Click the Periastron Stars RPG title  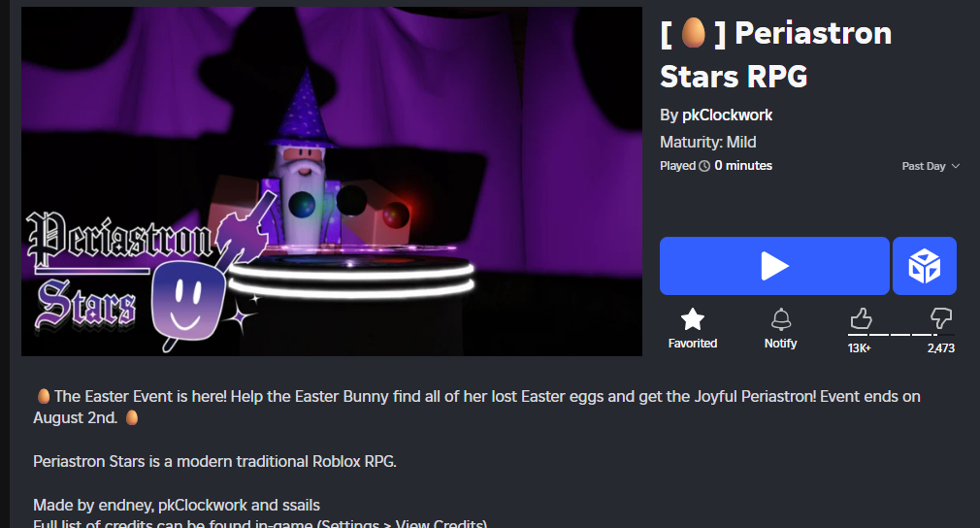click(x=775, y=54)
